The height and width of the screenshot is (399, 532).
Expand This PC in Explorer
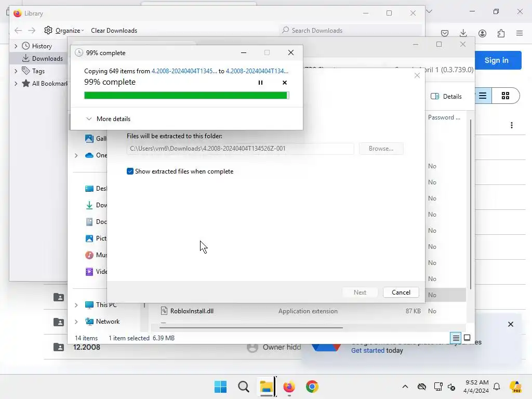click(x=76, y=305)
